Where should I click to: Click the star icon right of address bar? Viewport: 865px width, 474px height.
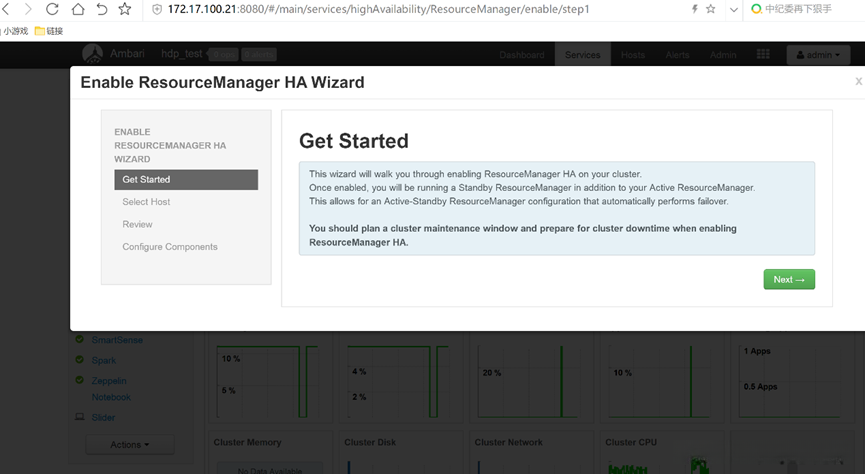pyautogui.click(x=711, y=9)
